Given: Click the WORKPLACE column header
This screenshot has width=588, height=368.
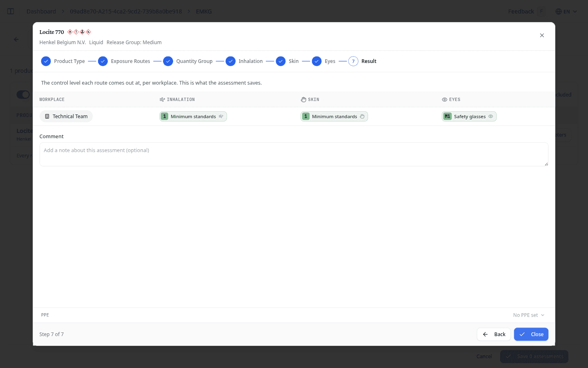Looking at the screenshot, I should [x=52, y=100].
